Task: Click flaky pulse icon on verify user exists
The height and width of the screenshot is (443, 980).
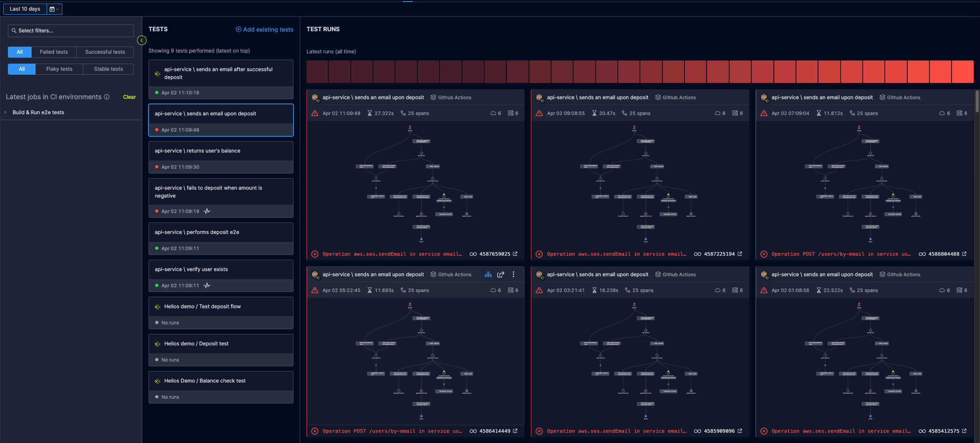Action: [207, 285]
